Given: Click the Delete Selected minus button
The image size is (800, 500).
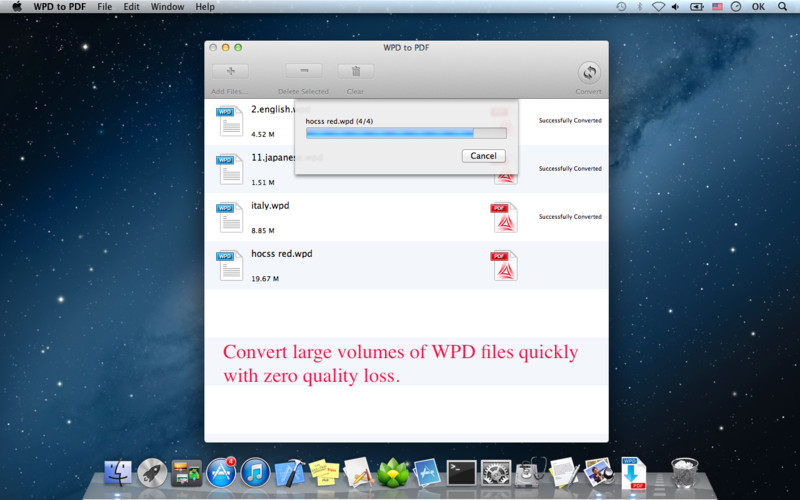Looking at the screenshot, I should click(304, 71).
